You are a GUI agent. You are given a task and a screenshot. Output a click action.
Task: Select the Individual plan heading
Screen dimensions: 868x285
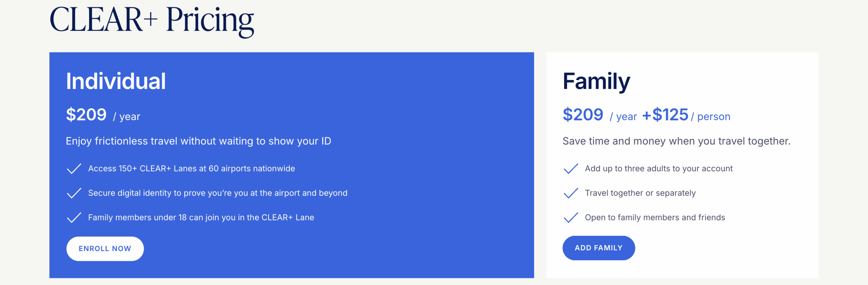click(x=116, y=81)
